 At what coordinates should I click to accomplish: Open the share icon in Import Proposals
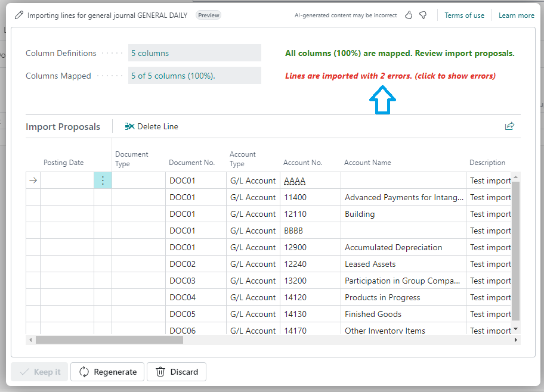tap(509, 126)
